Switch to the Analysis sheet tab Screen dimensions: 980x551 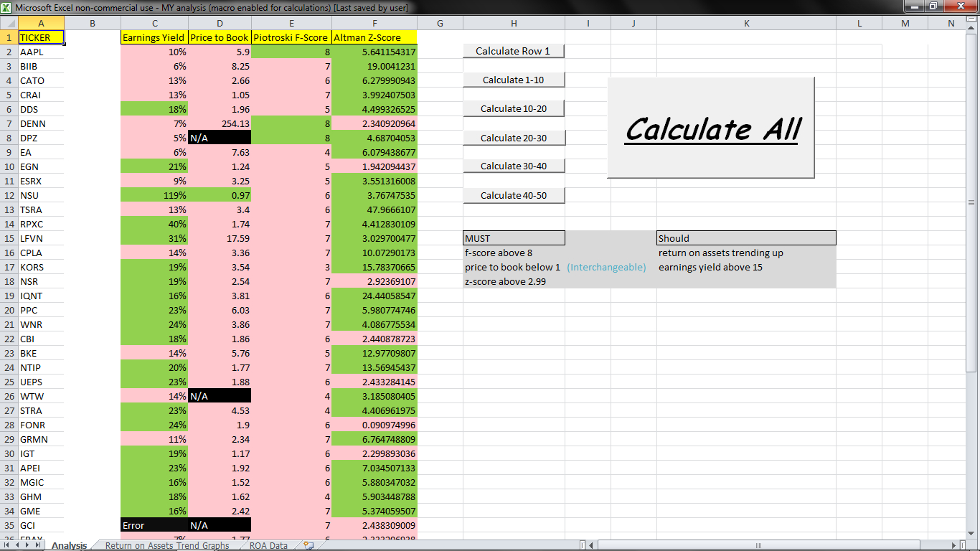pyautogui.click(x=70, y=545)
